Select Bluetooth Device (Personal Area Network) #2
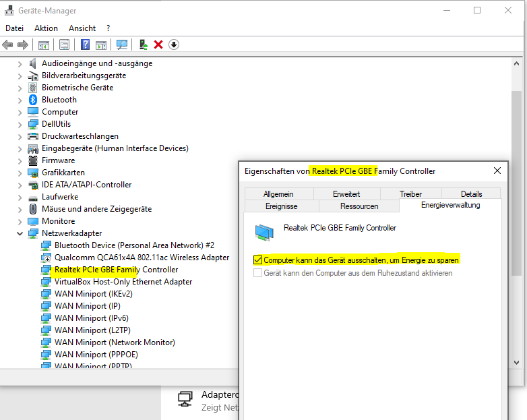This screenshot has width=527, height=420. (x=134, y=245)
